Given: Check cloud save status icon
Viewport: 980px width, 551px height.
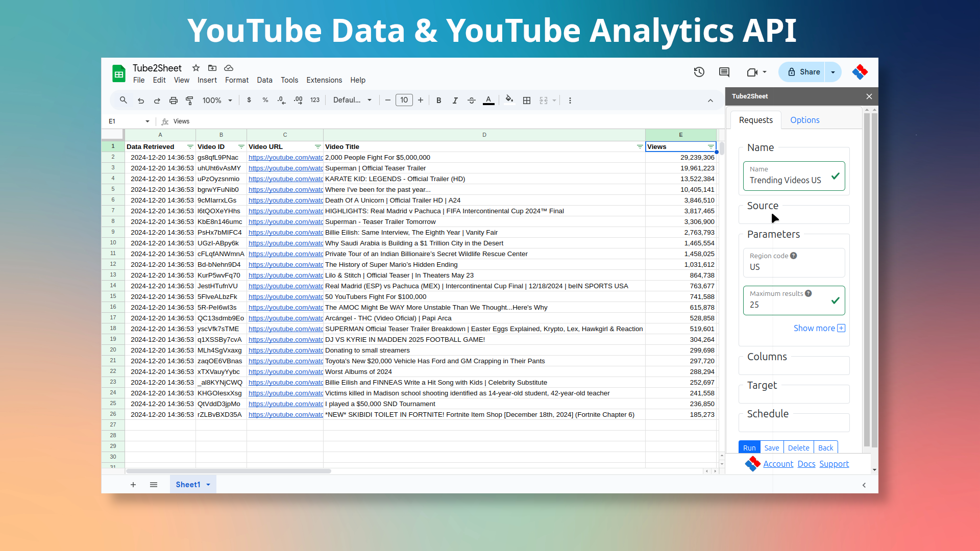Looking at the screenshot, I should tap(229, 68).
